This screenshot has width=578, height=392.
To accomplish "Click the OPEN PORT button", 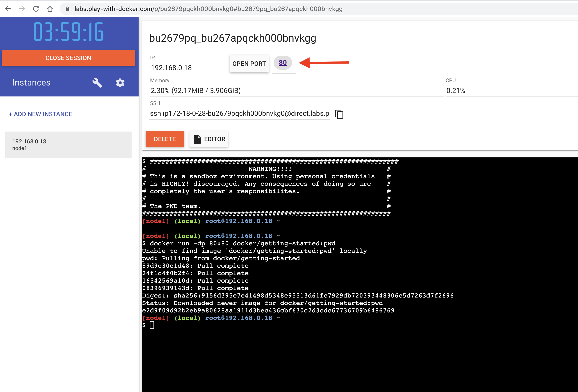I will 249,63.
